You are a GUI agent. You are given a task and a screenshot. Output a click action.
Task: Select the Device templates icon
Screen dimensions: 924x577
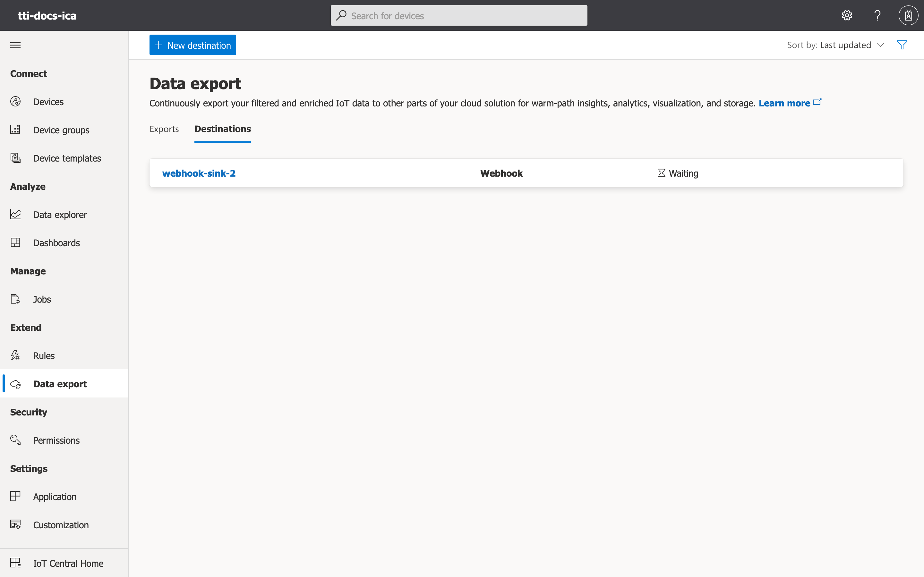click(15, 158)
